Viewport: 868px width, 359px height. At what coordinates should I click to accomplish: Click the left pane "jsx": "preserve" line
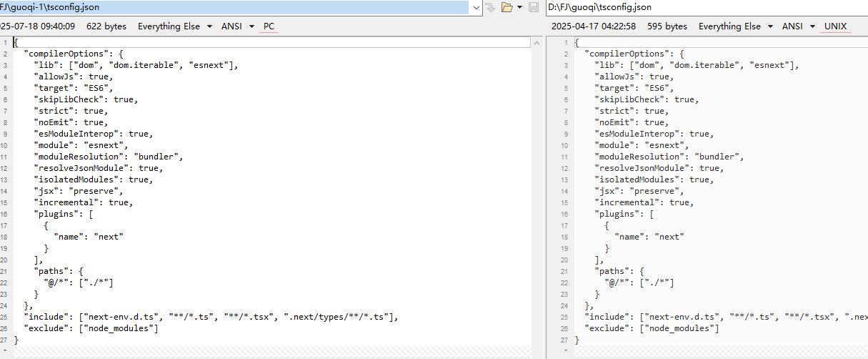(79, 191)
